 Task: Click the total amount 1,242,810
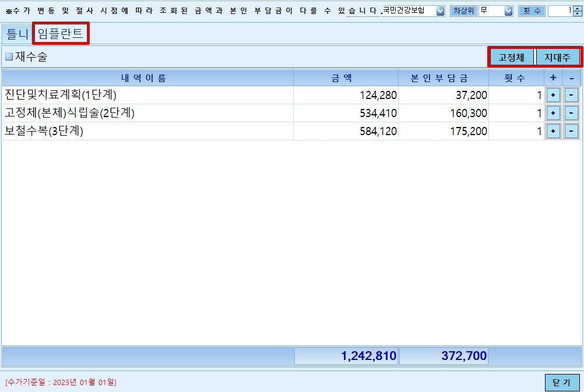tap(346, 356)
